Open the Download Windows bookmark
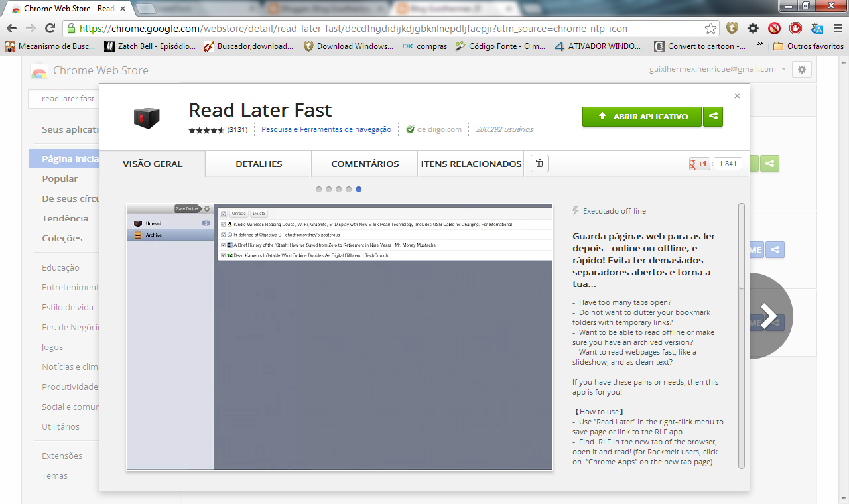The image size is (849, 504). (348, 46)
